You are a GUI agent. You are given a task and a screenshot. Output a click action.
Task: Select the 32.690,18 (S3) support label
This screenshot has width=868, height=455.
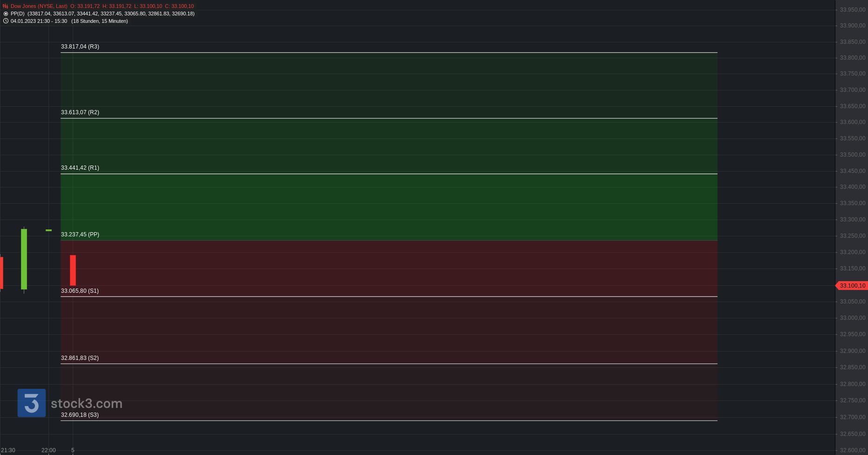click(x=80, y=415)
